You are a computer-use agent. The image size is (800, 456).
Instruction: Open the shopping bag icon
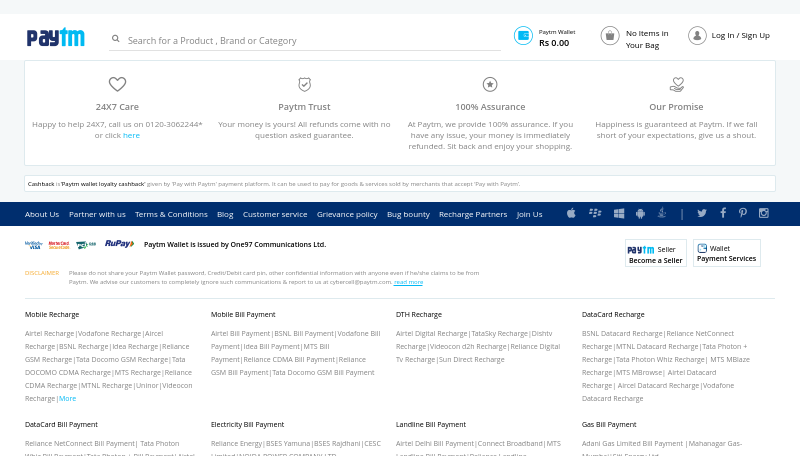[610, 36]
